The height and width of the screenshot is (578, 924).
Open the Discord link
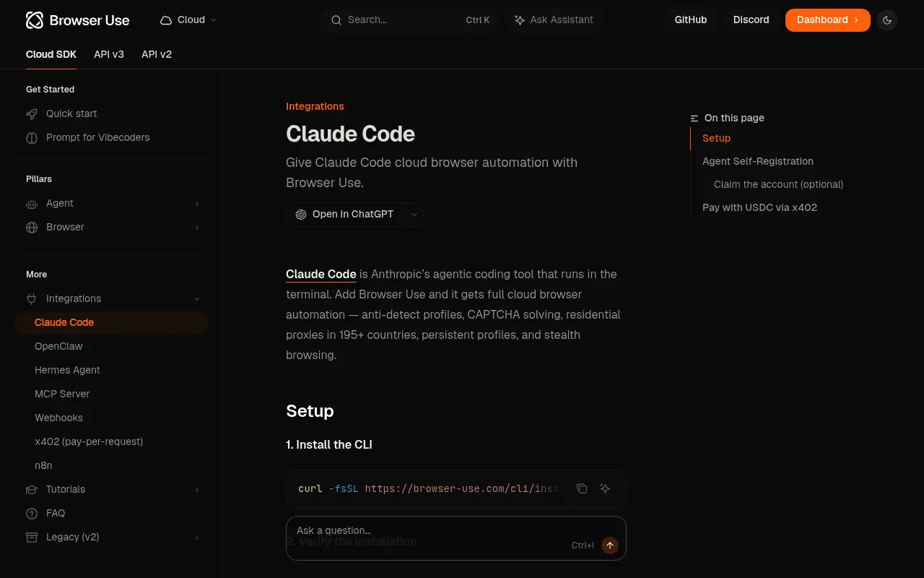(751, 20)
